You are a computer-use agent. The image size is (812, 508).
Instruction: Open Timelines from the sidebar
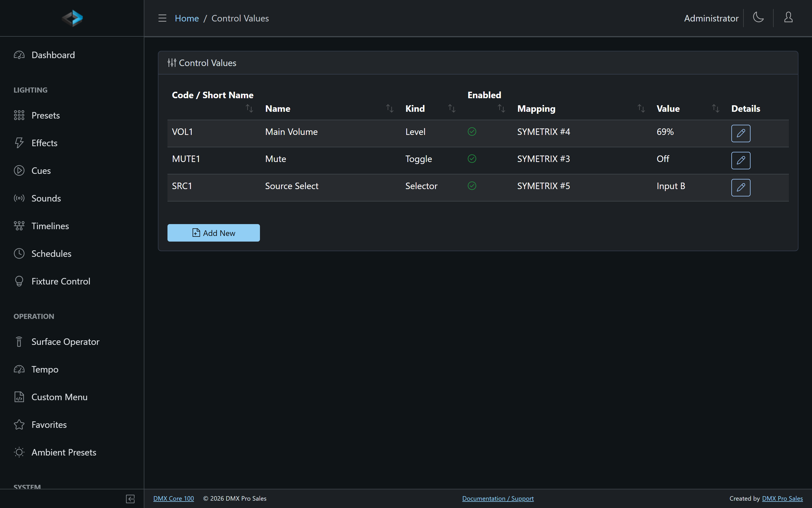(50, 226)
